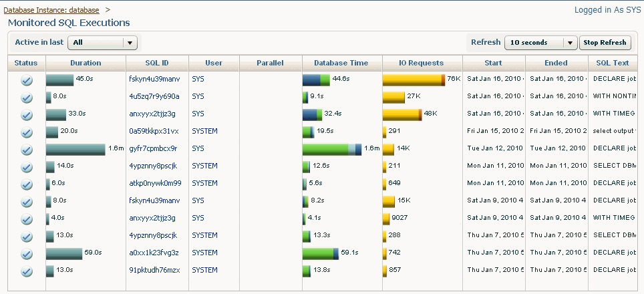This screenshot has width=644, height=294.
Task: Click the 48K IO Requests bar
Action: (402, 115)
